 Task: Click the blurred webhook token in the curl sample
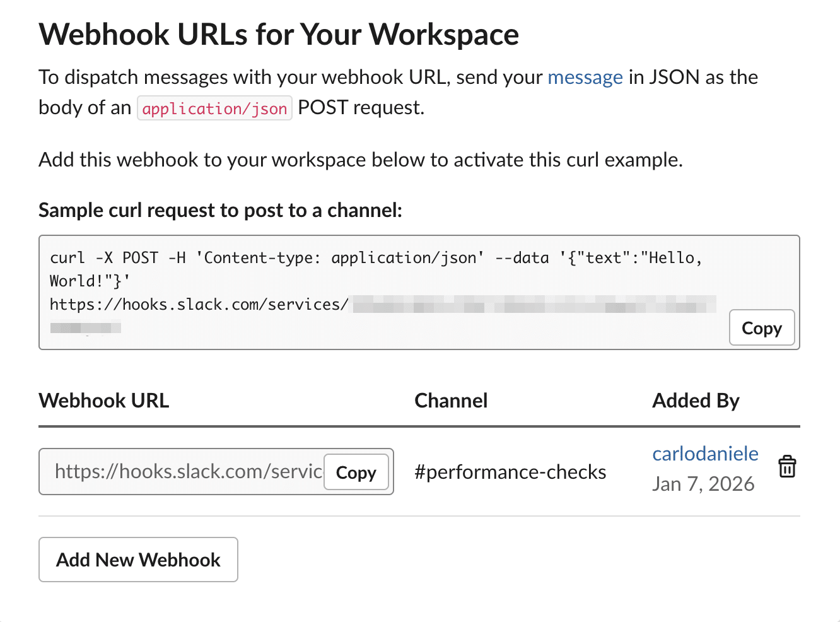pyautogui.click(x=536, y=303)
